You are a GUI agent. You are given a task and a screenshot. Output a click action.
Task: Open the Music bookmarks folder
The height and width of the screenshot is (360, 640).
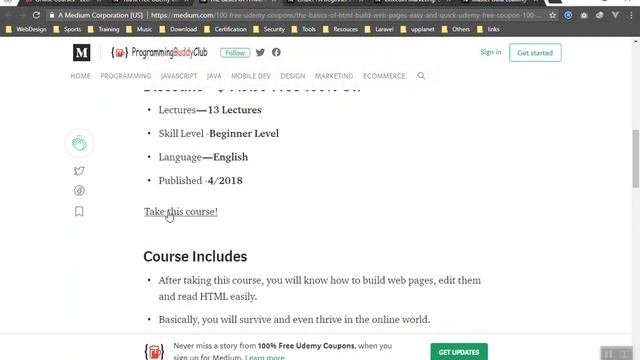click(x=139, y=29)
